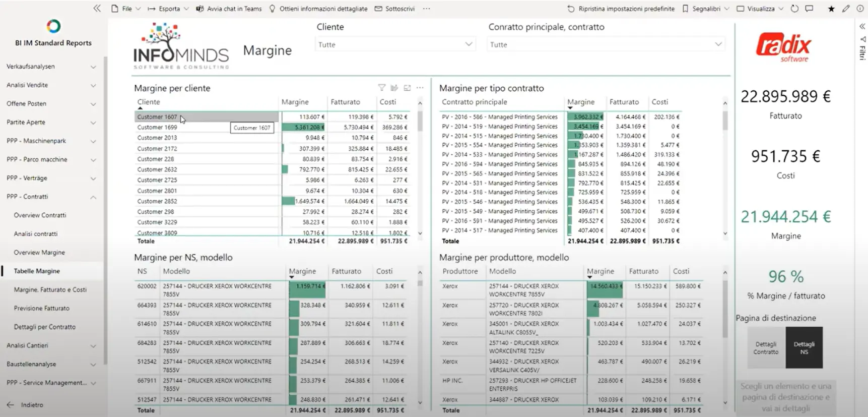Click Avvia chat in Teams
The image size is (868, 417).
pyautogui.click(x=229, y=9)
